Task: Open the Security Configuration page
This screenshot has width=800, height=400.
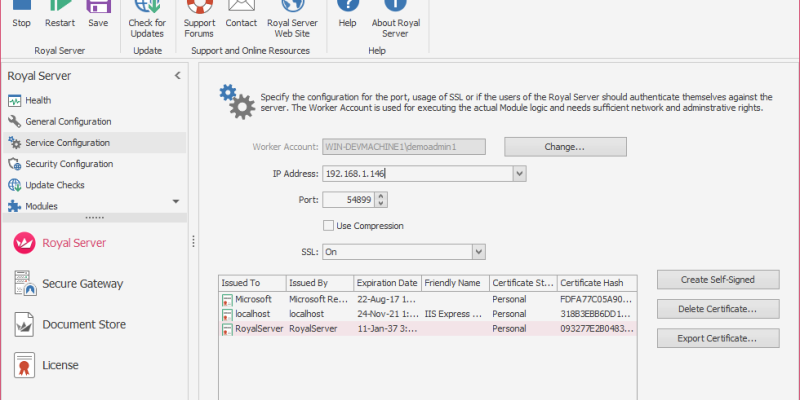Action: pos(68,164)
